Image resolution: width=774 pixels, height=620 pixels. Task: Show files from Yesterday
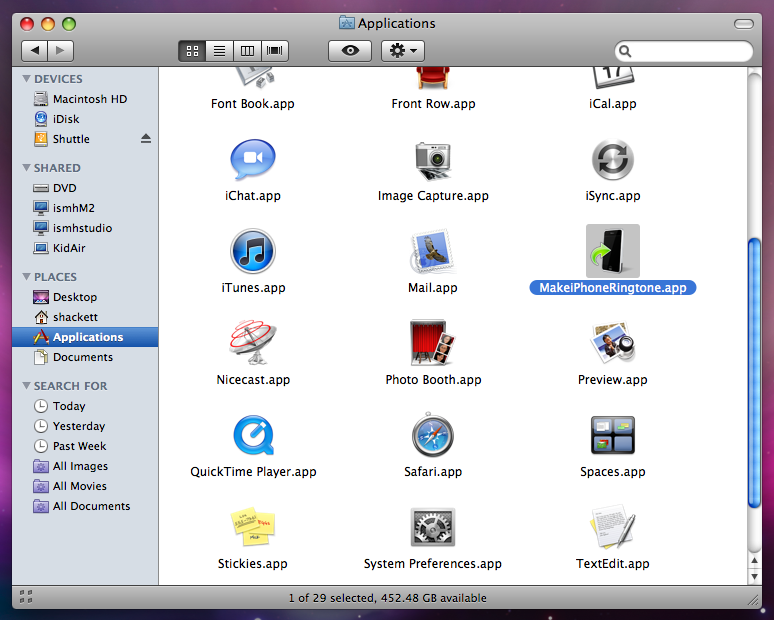point(85,426)
